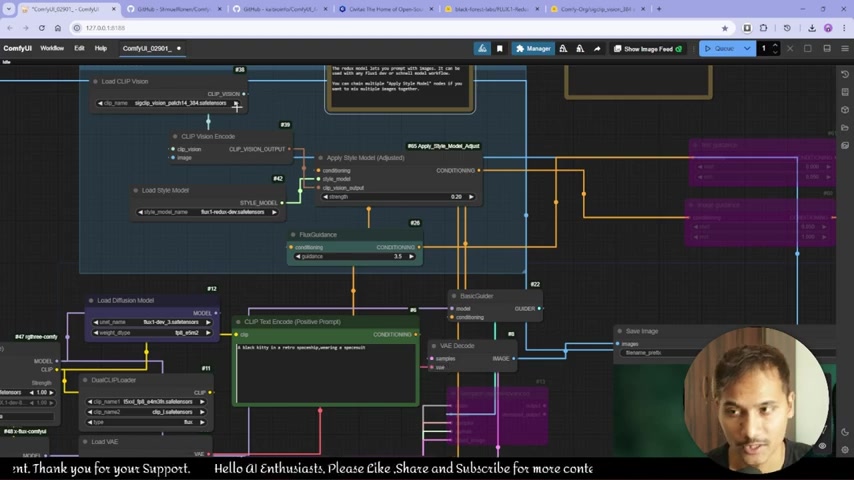The image size is (854, 480).
Task: Decrease guidance with the left arrow
Action: (297, 257)
